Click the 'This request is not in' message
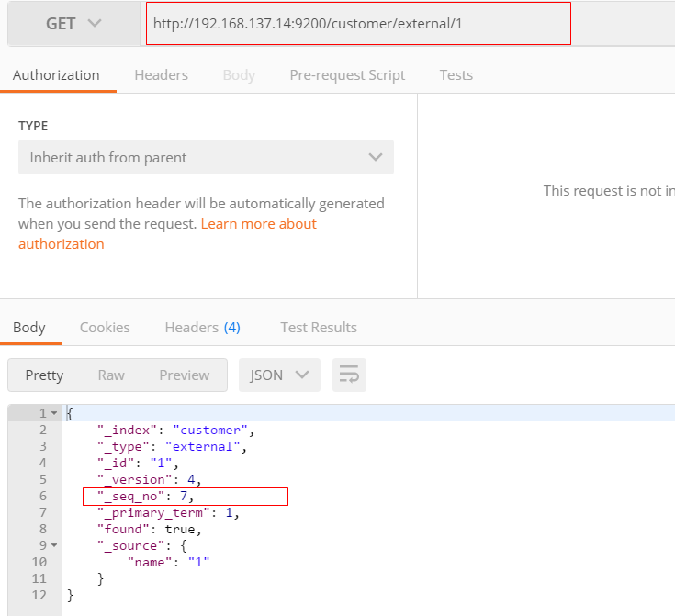675x616 pixels. tap(609, 191)
